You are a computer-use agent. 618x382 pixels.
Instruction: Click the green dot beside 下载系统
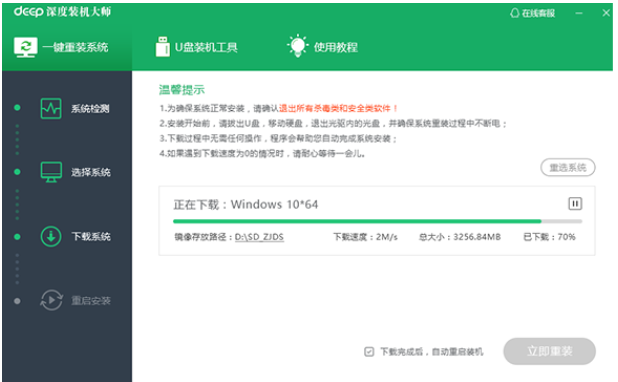[x=17, y=237]
